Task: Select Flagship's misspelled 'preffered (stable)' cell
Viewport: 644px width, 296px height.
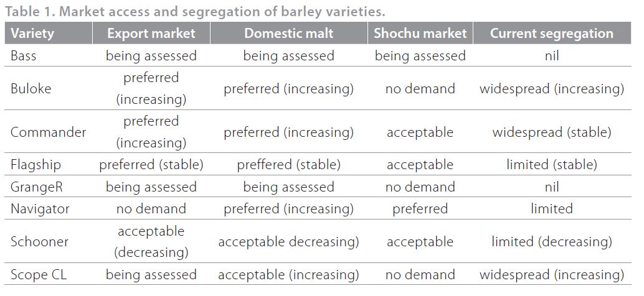Action: click(288, 165)
